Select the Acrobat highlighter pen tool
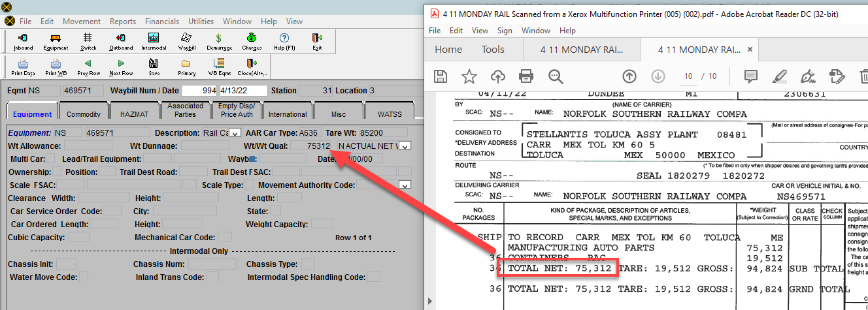 click(779, 76)
